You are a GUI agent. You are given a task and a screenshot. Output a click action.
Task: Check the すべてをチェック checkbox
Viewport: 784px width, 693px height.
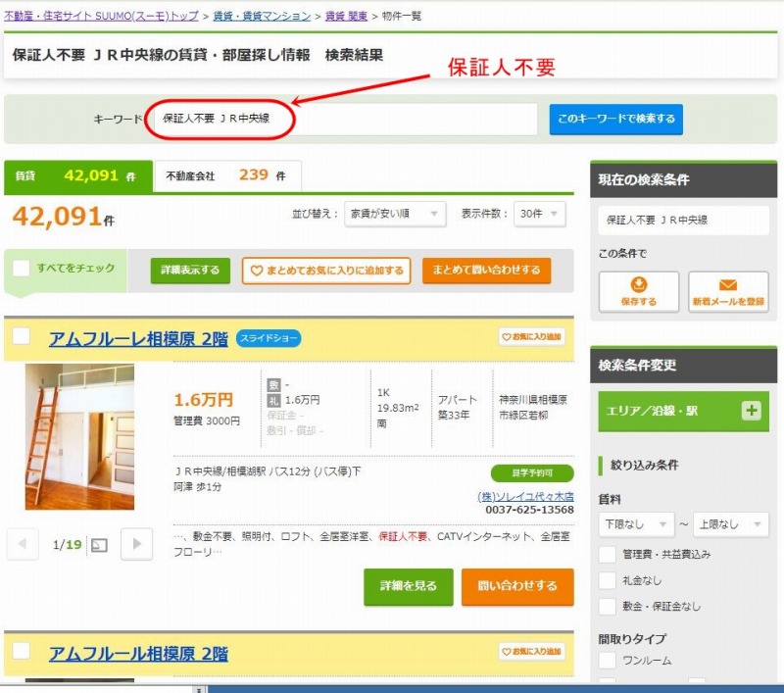[22, 269]
